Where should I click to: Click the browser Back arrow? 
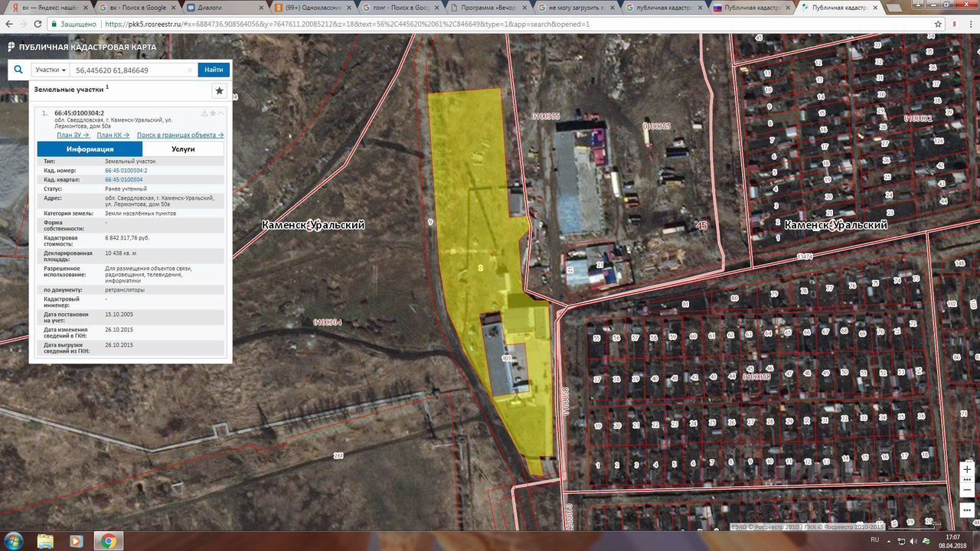coord(8,24)
